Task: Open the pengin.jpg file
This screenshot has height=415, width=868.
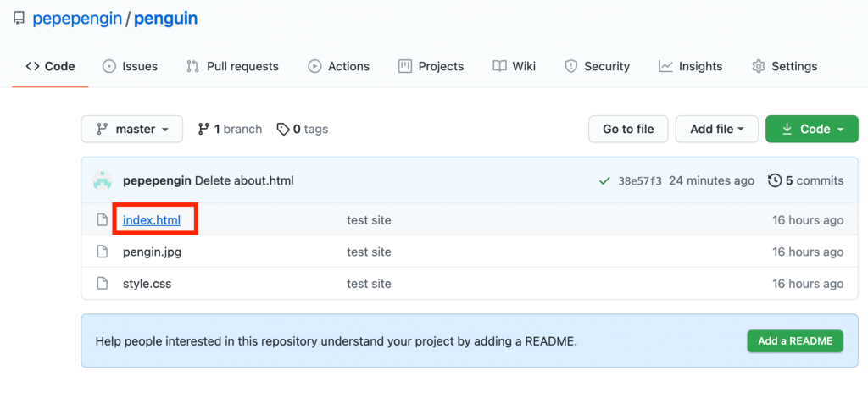Action: [153, 252]
